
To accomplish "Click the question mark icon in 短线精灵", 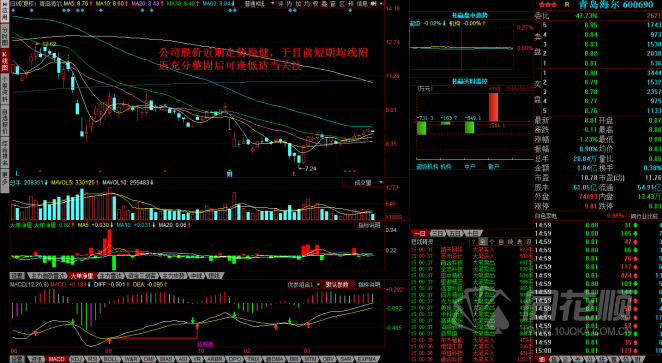I will click(474, 242).
